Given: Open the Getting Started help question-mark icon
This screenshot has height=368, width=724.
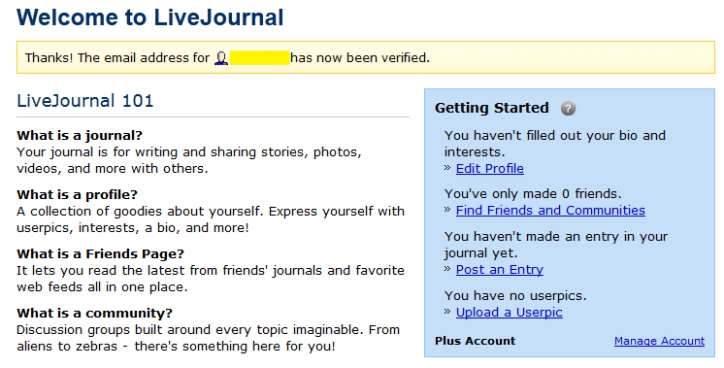Looking at the screenshot, I should (568, 108).
